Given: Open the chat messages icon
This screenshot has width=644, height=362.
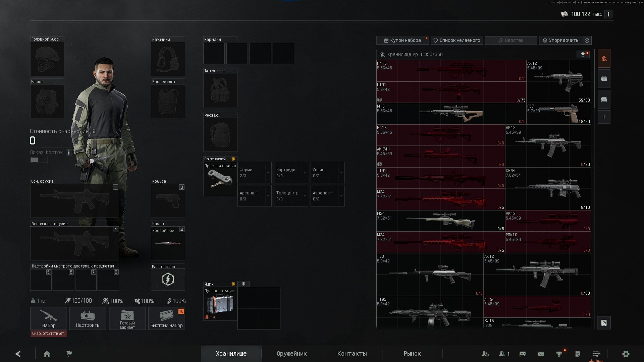Looking at the screenshot, I should 522,354.
